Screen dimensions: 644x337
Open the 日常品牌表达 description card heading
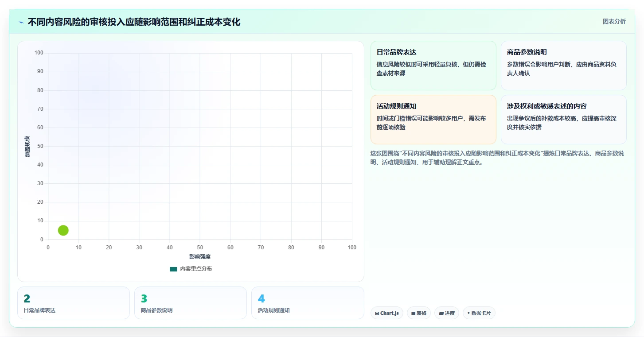(396, 52)
